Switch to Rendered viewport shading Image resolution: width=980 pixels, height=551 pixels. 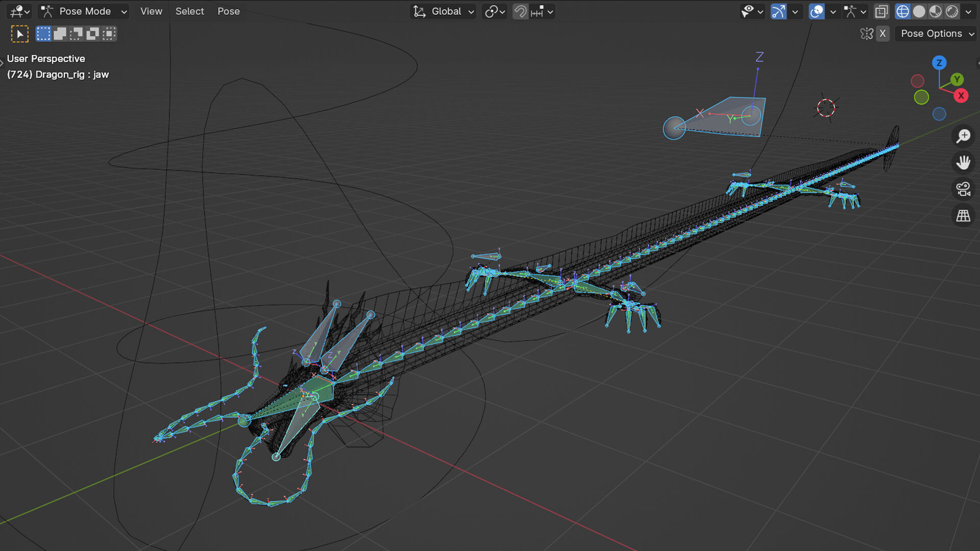[x=952, y=11]
